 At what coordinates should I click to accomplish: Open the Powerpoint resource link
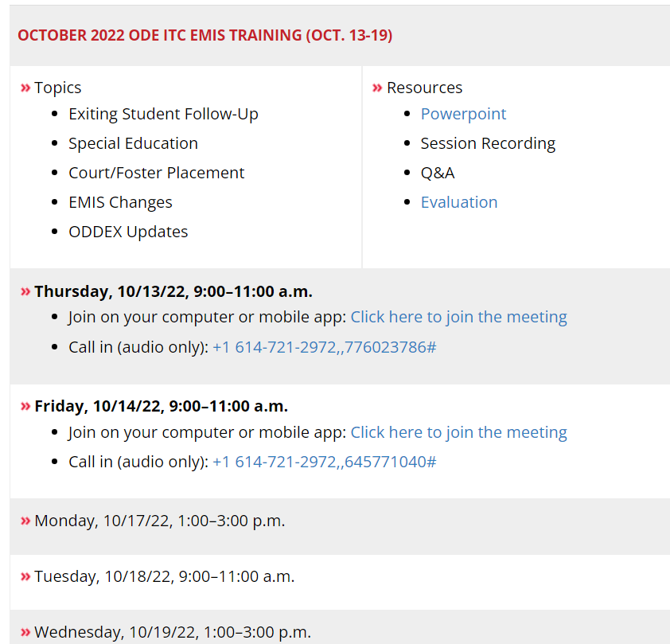click(x=463, y=114)
